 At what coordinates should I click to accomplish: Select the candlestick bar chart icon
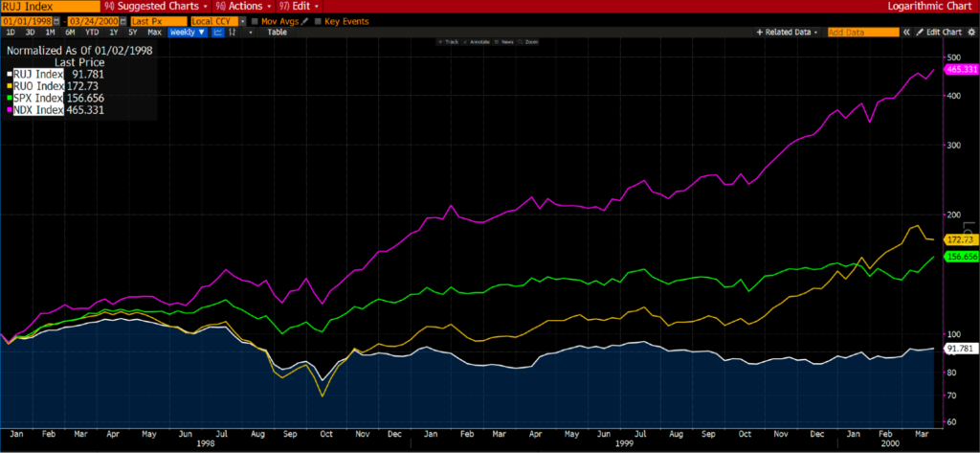[232, 32]
